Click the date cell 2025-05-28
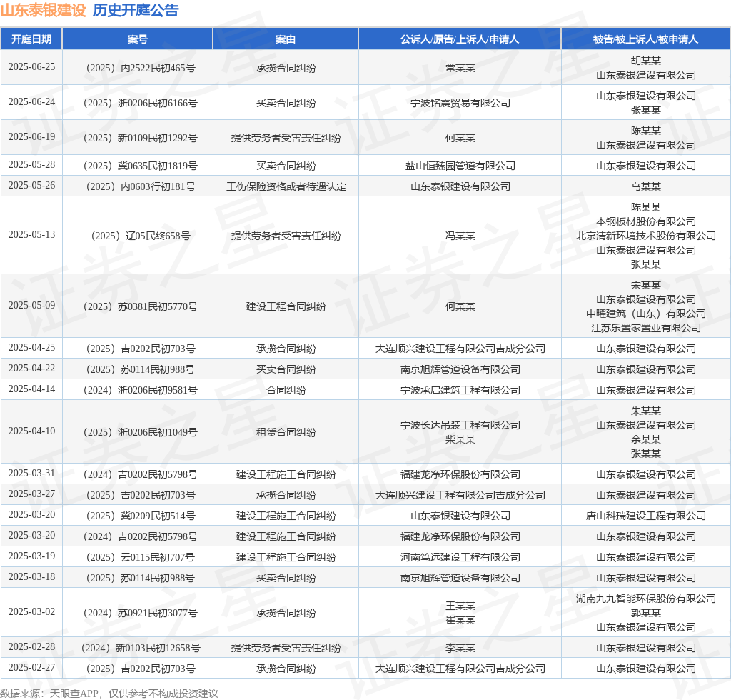This screenshot has height=700, width=731. tap(31, 164)
